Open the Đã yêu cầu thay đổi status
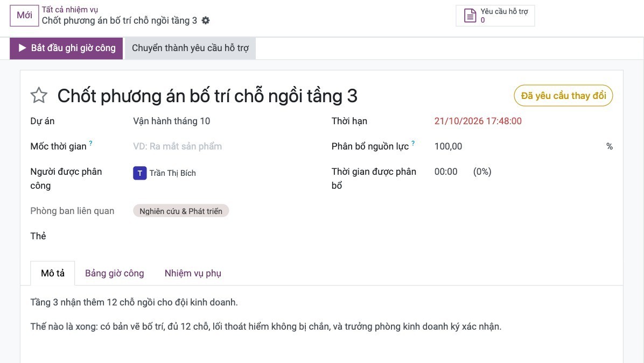The width and height of the screenshot is (644, 363). click(x=563, y=96)
